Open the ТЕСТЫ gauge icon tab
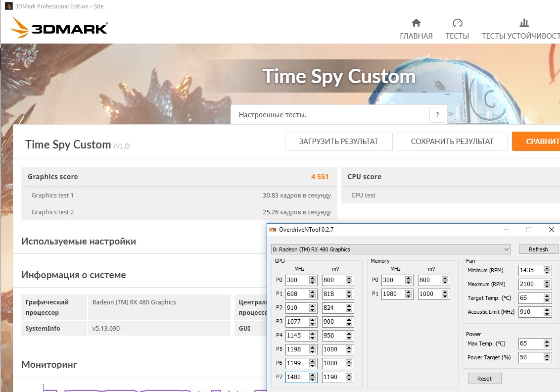The width and height of the screenshot is (560, 392). 457,29
